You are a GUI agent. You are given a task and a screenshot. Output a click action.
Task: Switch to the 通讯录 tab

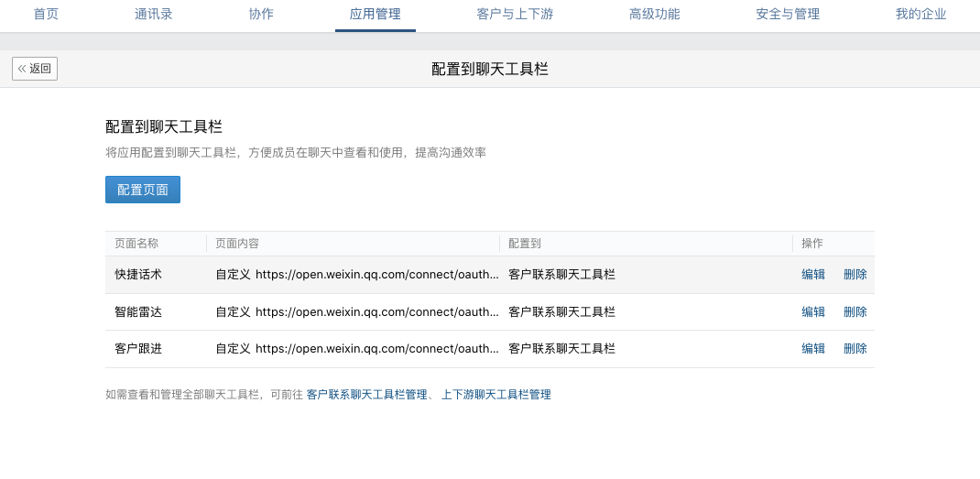[153, 15]
